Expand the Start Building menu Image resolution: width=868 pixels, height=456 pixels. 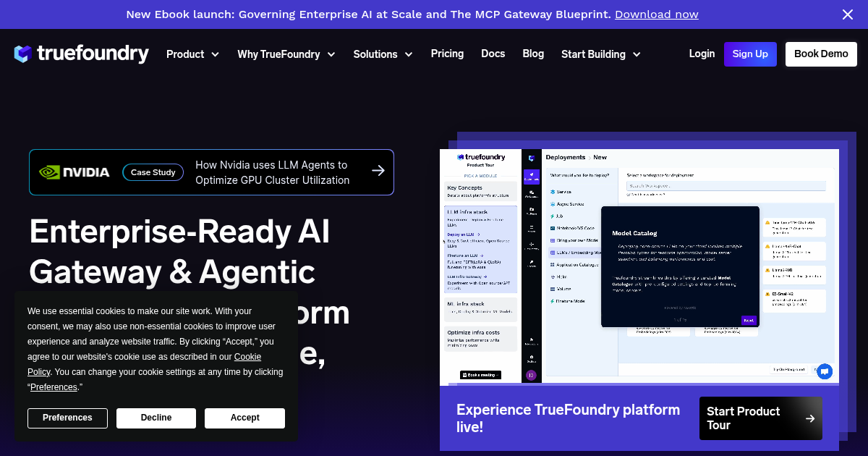(601, 54)
